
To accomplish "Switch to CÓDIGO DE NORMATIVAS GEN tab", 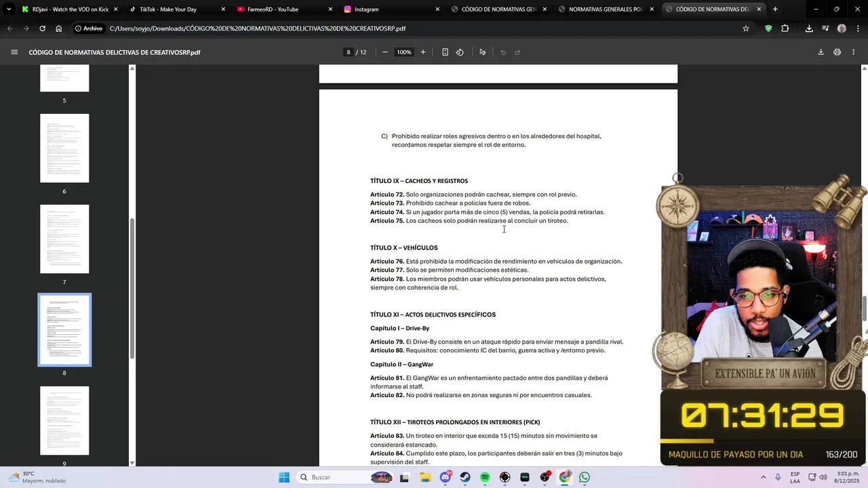I will point(498,9).
